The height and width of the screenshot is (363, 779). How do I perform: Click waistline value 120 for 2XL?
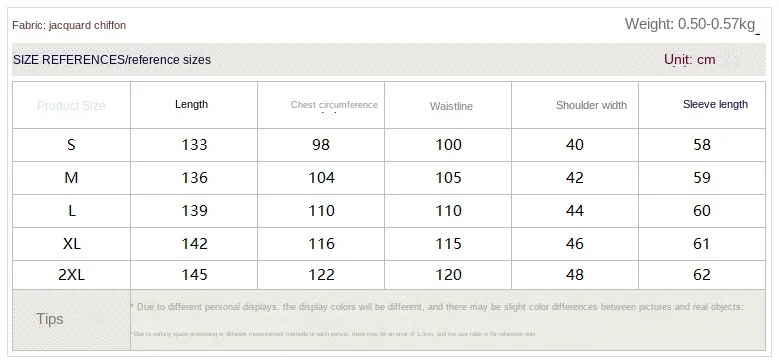(x=449, y=275)
